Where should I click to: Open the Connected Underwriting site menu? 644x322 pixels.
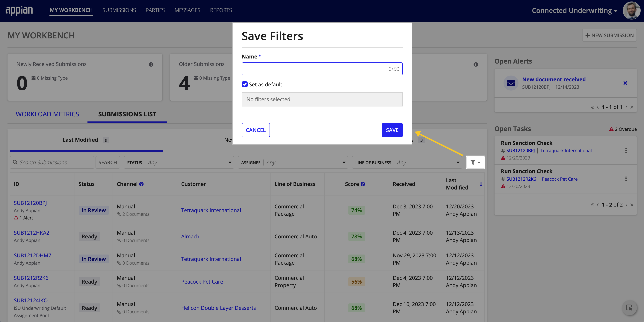pyautogui.click(x=575, y=10)
